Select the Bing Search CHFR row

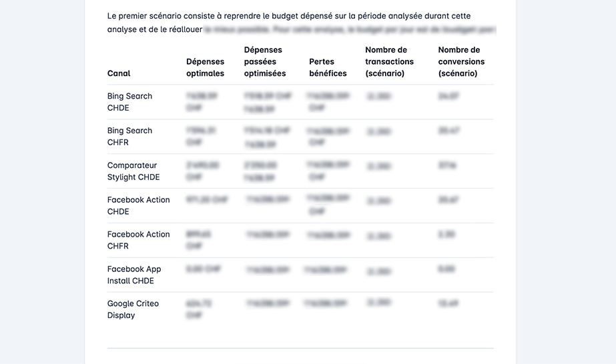[x=300, y=137]
